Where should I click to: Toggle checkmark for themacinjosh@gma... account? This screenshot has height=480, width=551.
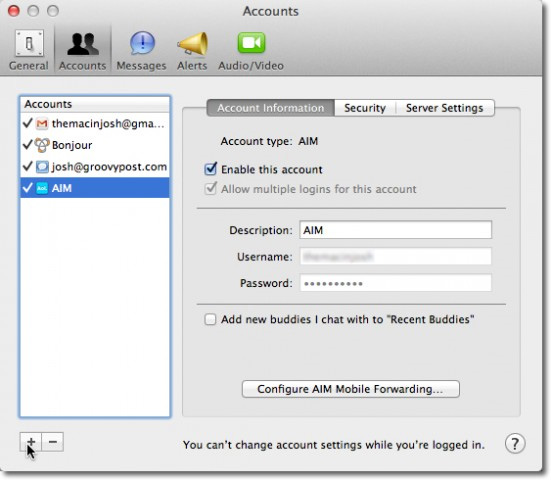pos(27,123)
